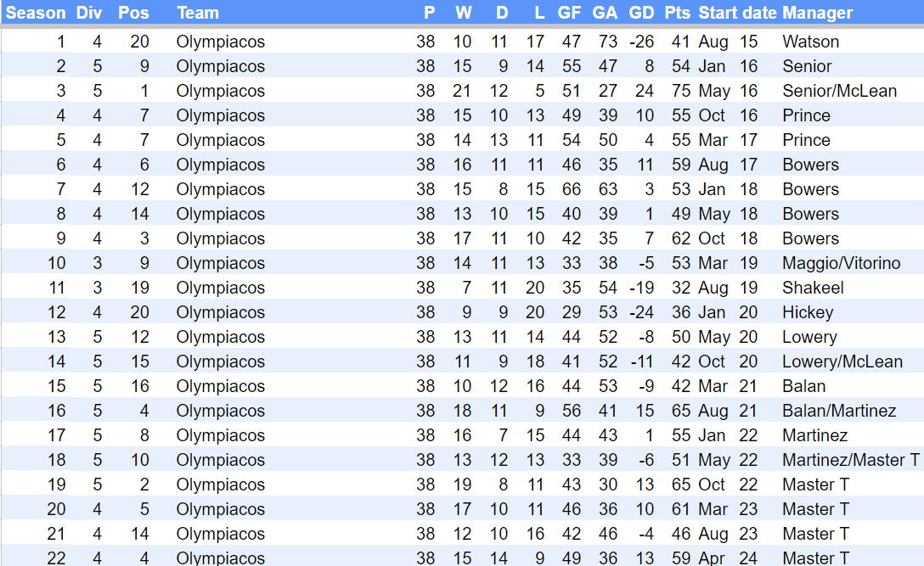
Task: Click the -26 goal difference cell
Action: click(642, 42)
